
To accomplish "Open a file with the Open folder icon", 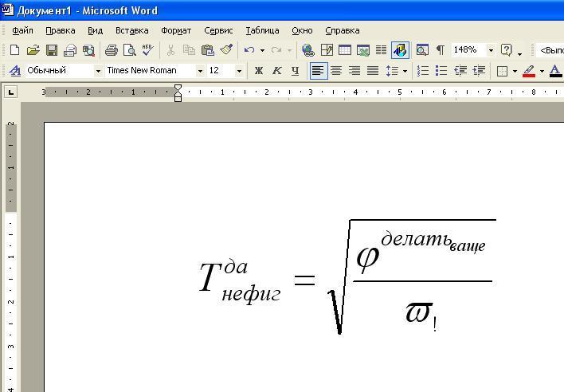I will (33, 50).
